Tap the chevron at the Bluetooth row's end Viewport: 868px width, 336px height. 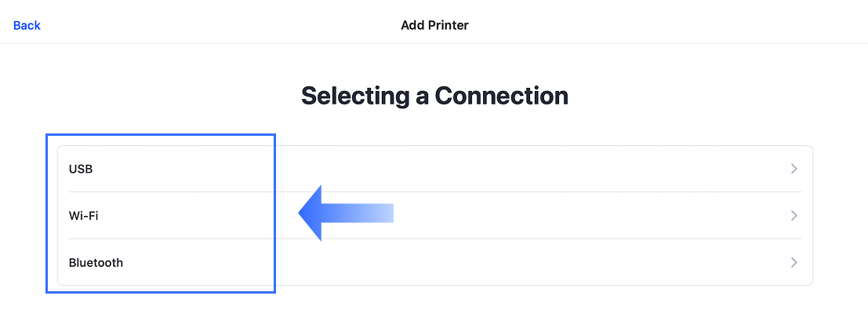(x=794, y=263)
